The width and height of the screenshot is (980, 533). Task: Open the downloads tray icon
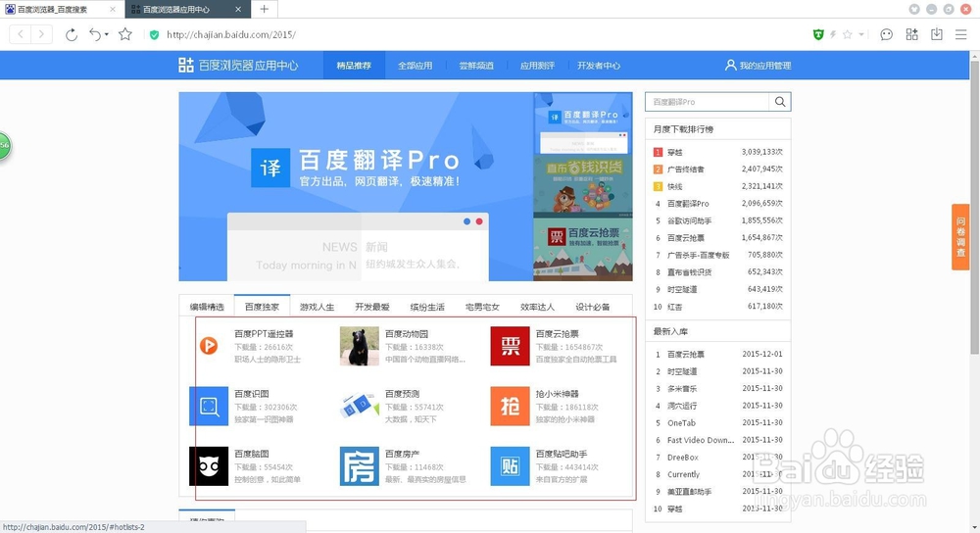936,34
